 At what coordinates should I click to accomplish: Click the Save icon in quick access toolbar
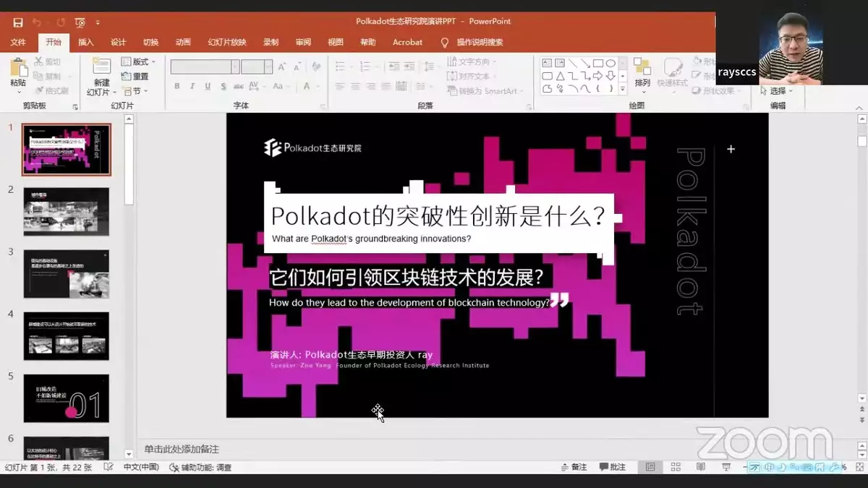18,22
